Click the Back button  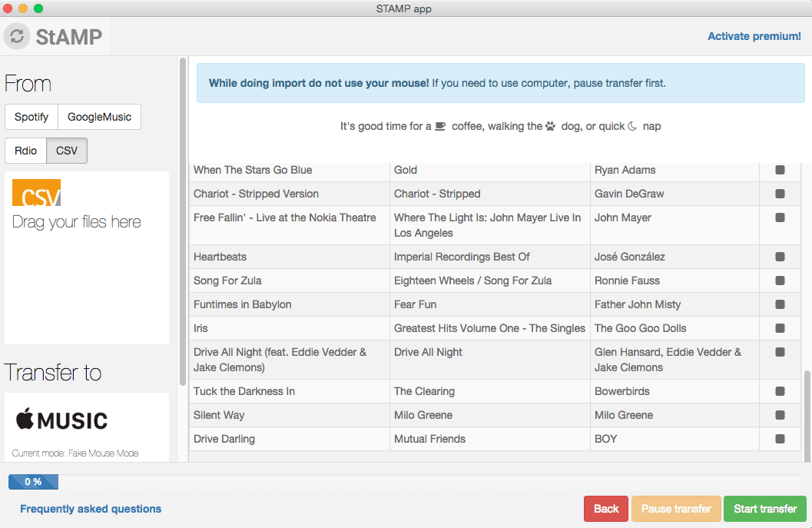coord(606,509)
